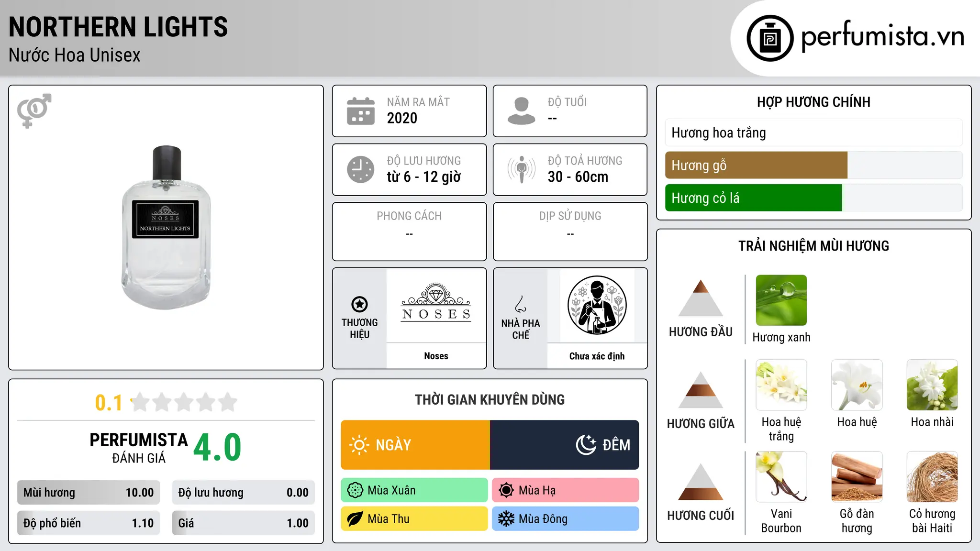The image size is (980, 551).
Task: Click the Hương xanh note label
Action: click(x=781, y=337)
